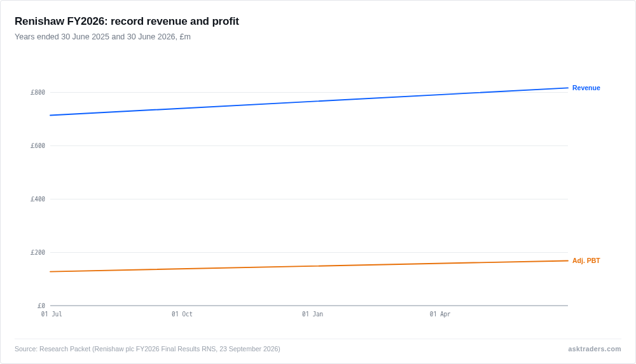Screen dimensions: 636x364
Task: Click the 'asktraders.com' credit text
Action: [594, 349]
